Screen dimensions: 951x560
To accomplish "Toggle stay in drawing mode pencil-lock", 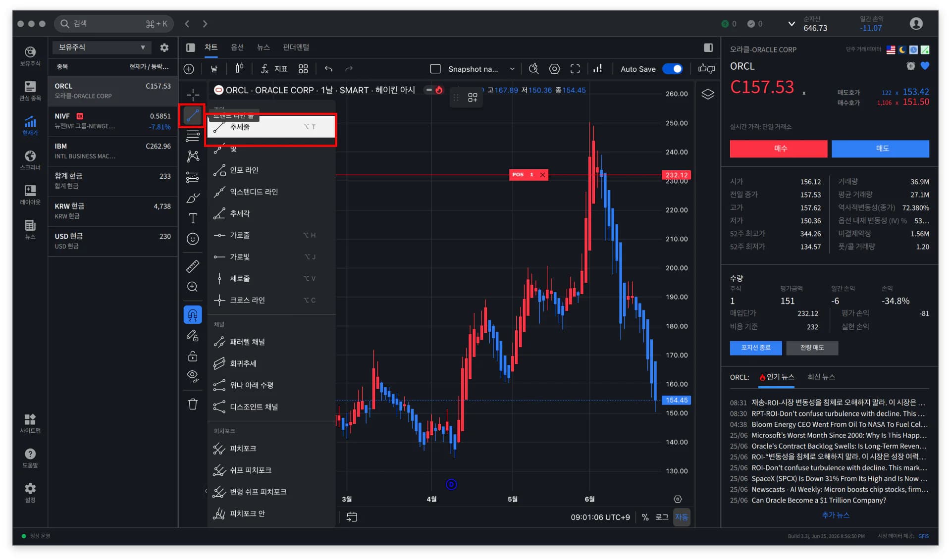I will [x=193, y=336].
